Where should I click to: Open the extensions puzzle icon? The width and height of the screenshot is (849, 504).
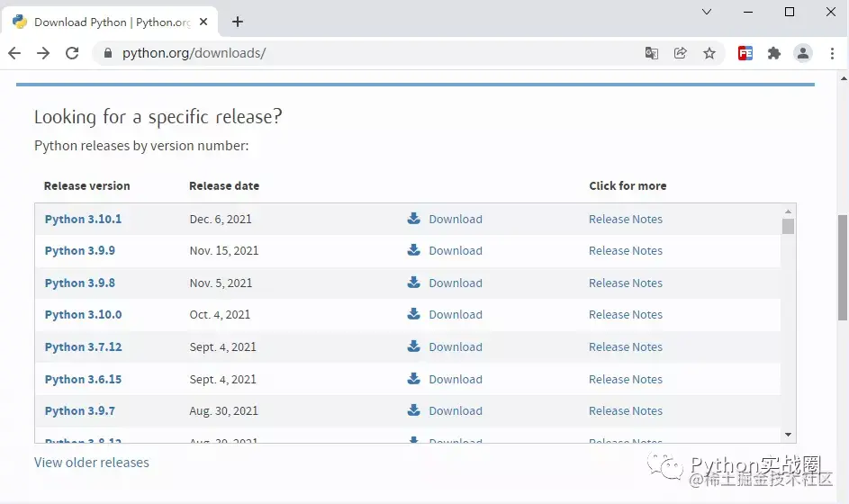point(774,53)
